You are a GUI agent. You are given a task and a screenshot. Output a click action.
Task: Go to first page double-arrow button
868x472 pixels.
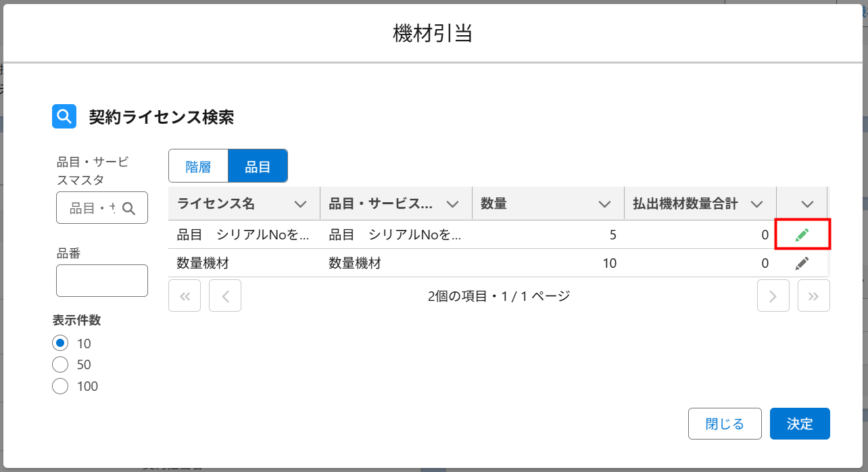tap(185, 296)
